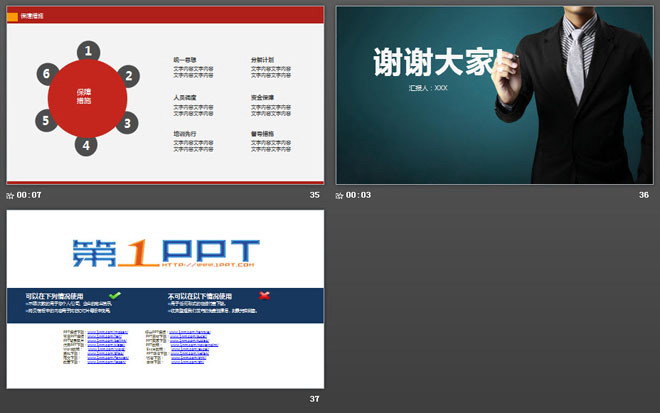
Task: Select slide 35 thumbnail with numbered red circle diagram
Action: click(x=165, y=95)
